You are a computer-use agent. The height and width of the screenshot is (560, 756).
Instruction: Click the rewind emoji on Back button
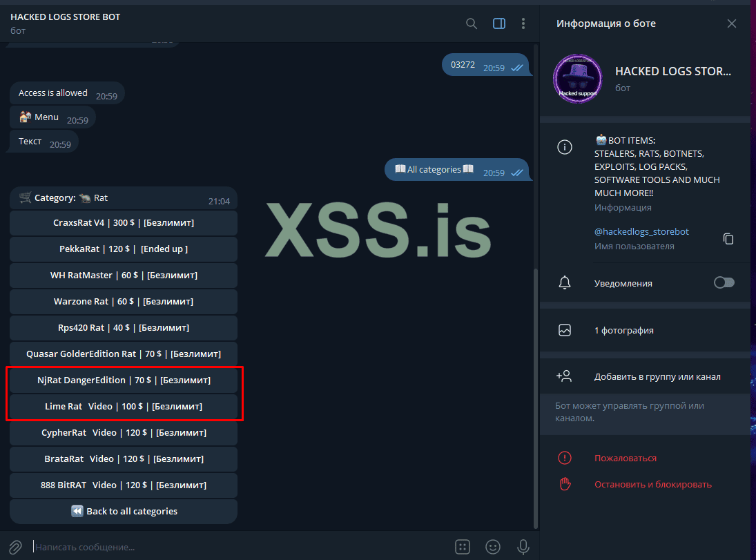click(x=77, y=511)
